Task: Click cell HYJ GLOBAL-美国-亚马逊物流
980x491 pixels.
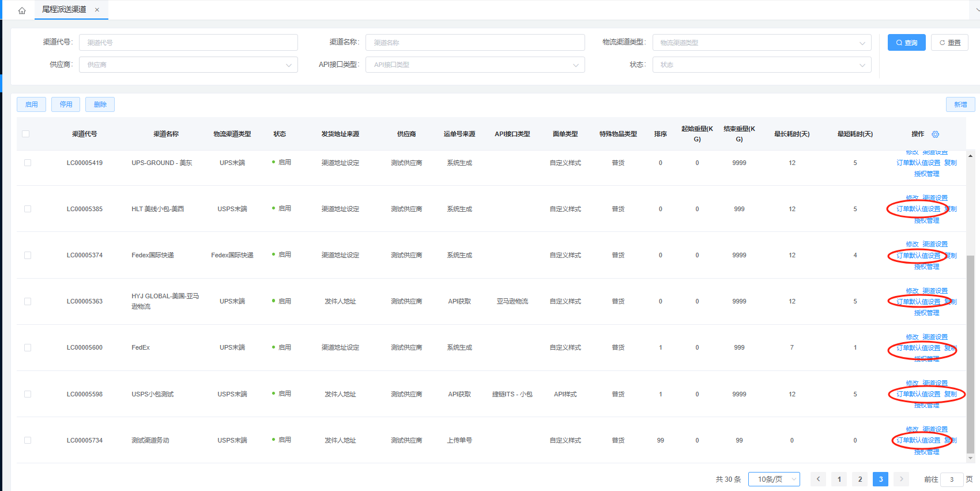Action: point(165,301)
